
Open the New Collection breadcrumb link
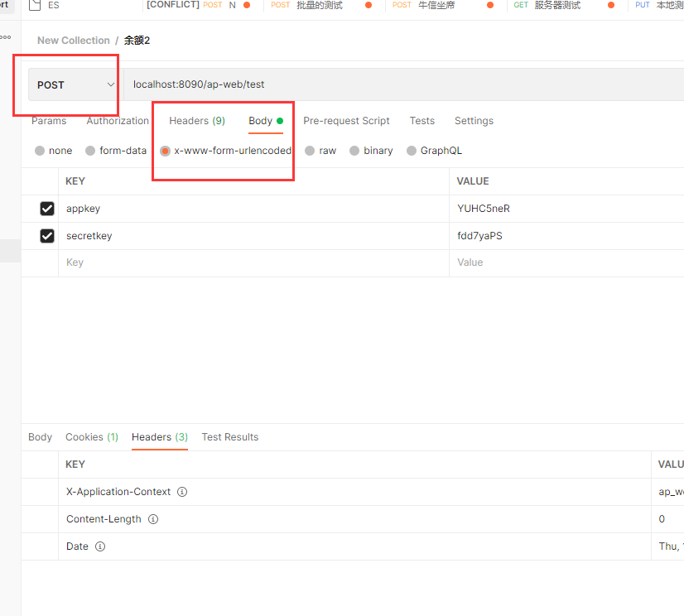74,40
